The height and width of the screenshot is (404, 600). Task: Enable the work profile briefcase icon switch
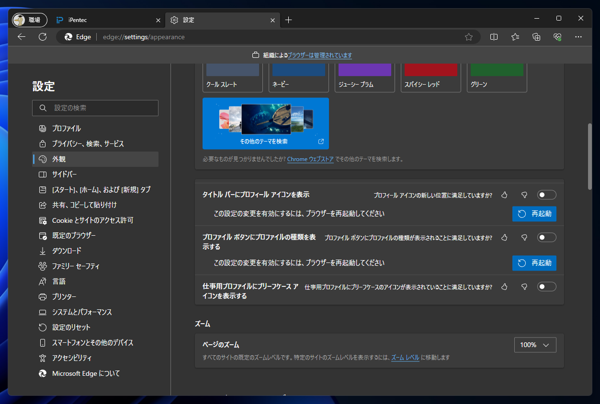(x=546, y=286)
